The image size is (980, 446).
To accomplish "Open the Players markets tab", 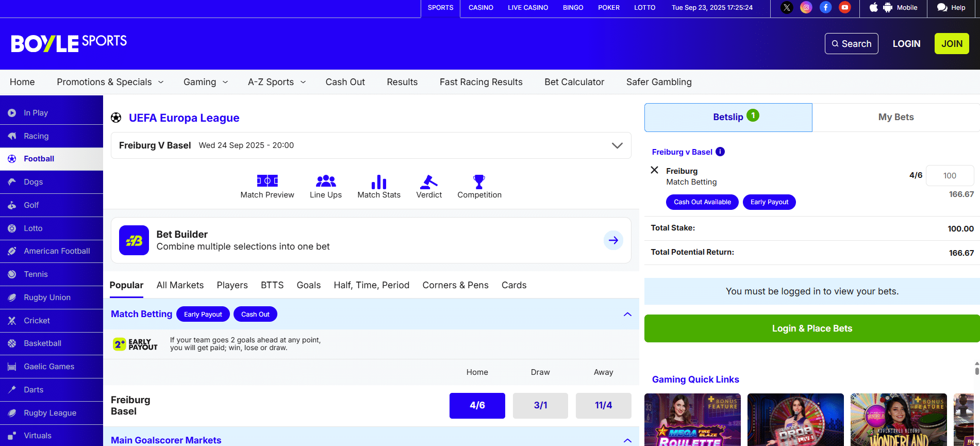I will point(232,285).
